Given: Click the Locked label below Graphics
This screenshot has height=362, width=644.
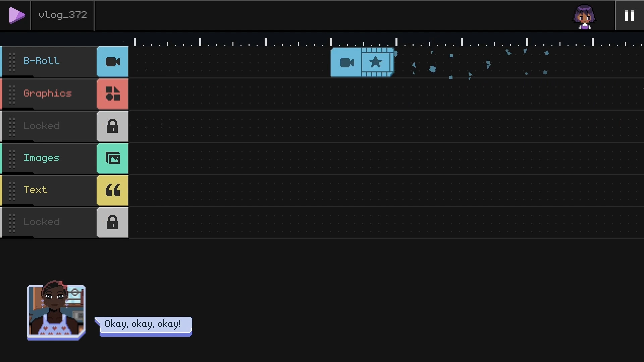Looking at the screenshot, I should coord(42,125).
